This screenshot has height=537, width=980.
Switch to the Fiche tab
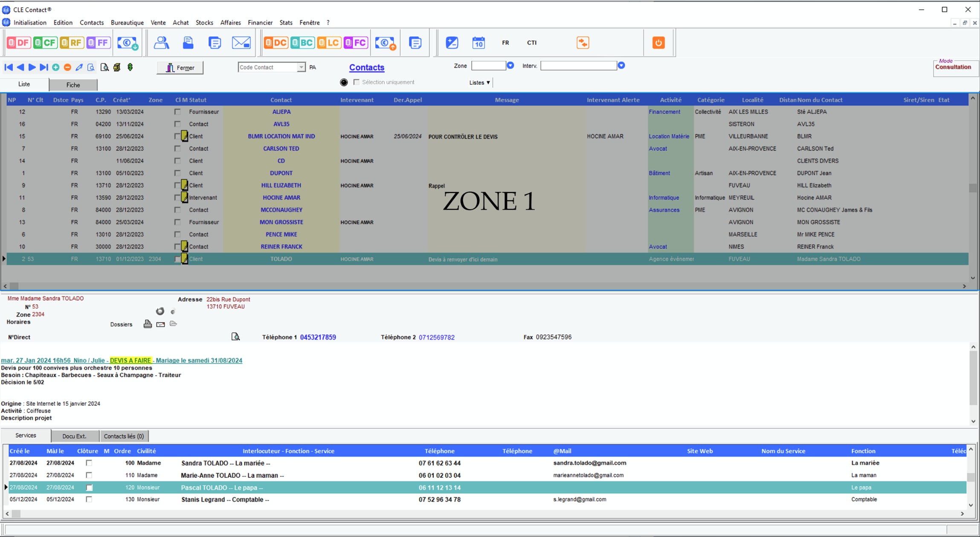point(73,85)
